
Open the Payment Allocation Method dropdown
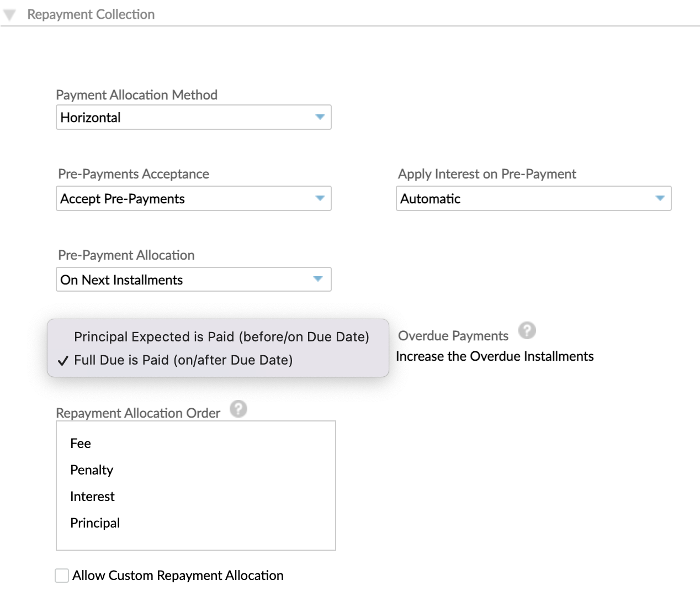[x=193, y=117]
